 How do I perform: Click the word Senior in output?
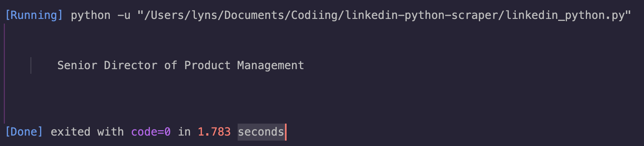click(77, 65)
